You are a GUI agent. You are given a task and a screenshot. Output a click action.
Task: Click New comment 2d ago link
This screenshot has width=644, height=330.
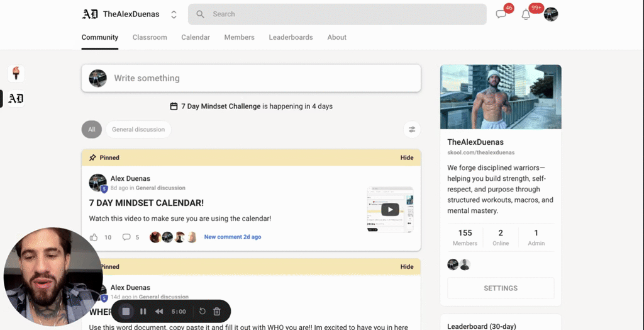click(x=233, y=237)
